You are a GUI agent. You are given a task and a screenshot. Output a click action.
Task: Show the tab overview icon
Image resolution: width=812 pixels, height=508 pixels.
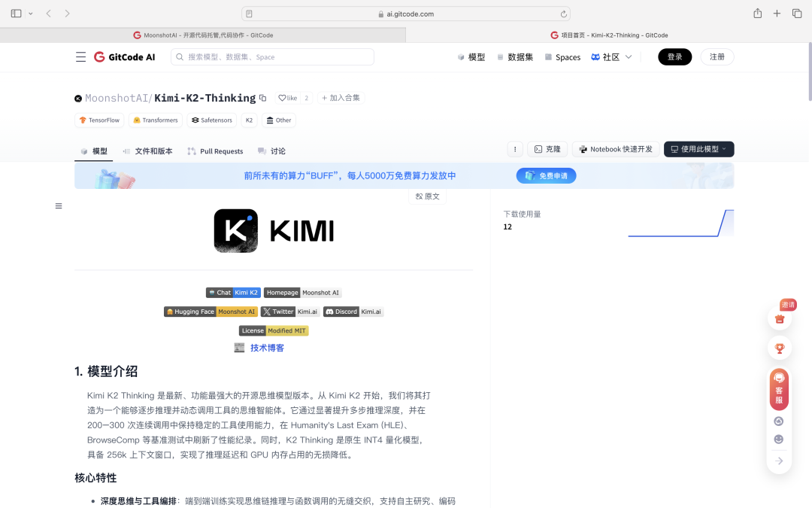pyautogui.click(x=797, y=14)
